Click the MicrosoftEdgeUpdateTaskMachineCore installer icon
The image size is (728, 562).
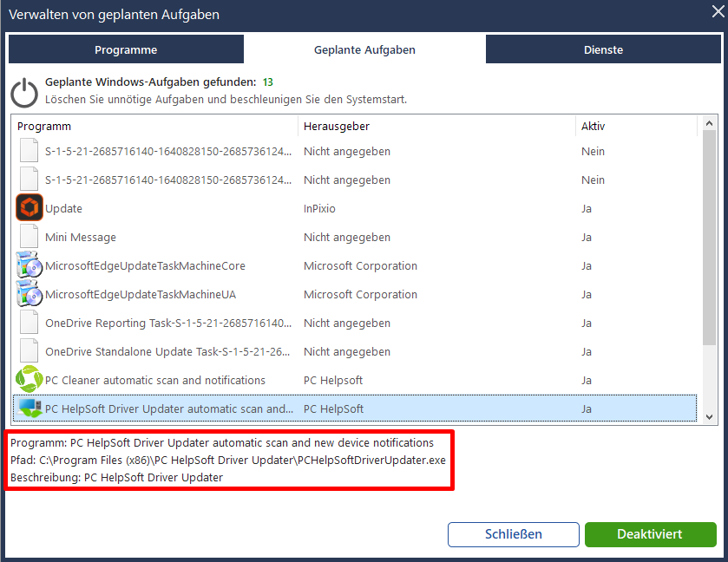(30, 265)
